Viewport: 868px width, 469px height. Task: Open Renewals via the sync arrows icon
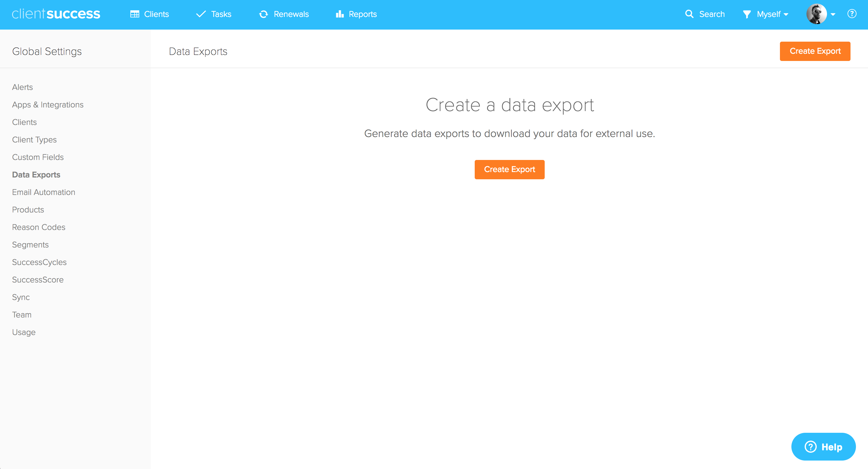(264, 14)
